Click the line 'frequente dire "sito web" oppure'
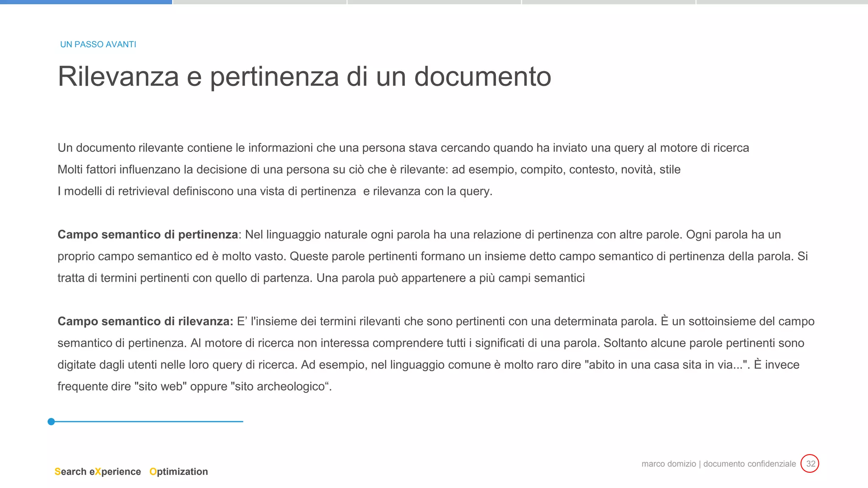This screenshot has height=488, width=868. tap(195, 386)
